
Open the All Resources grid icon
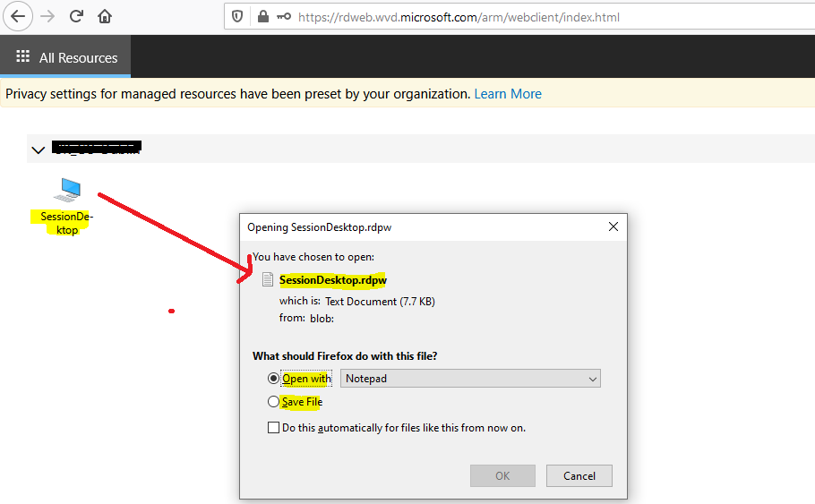pos(23,56)
